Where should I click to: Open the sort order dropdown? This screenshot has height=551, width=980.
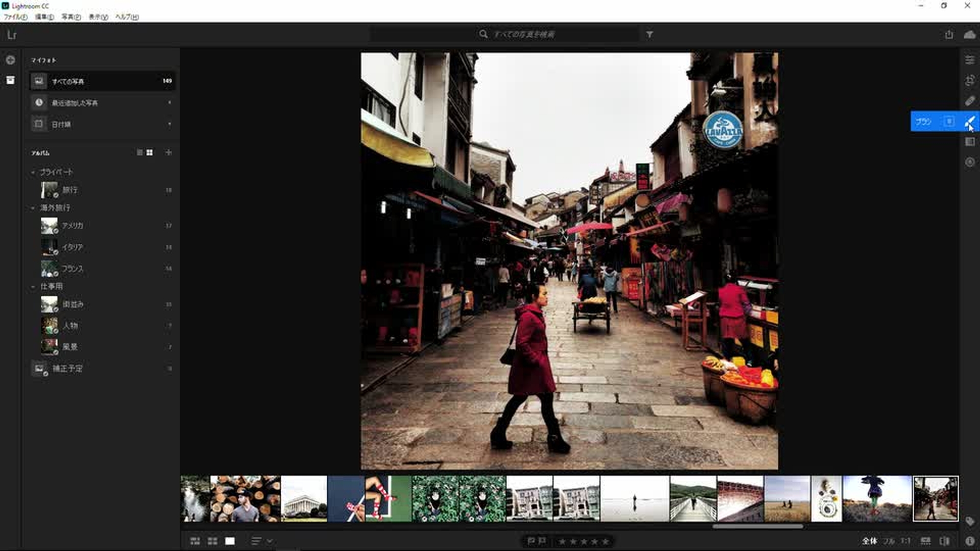(x=262, y=541)
